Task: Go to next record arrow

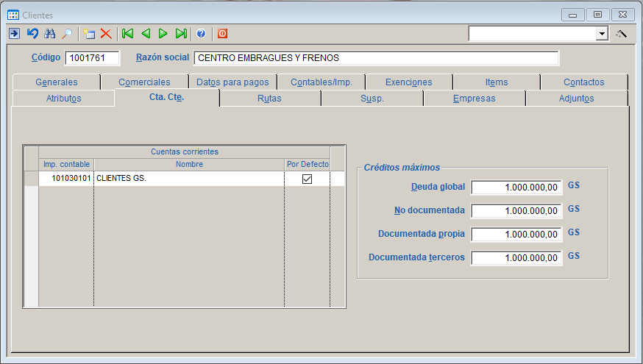Action: click(x=163, y=34)
